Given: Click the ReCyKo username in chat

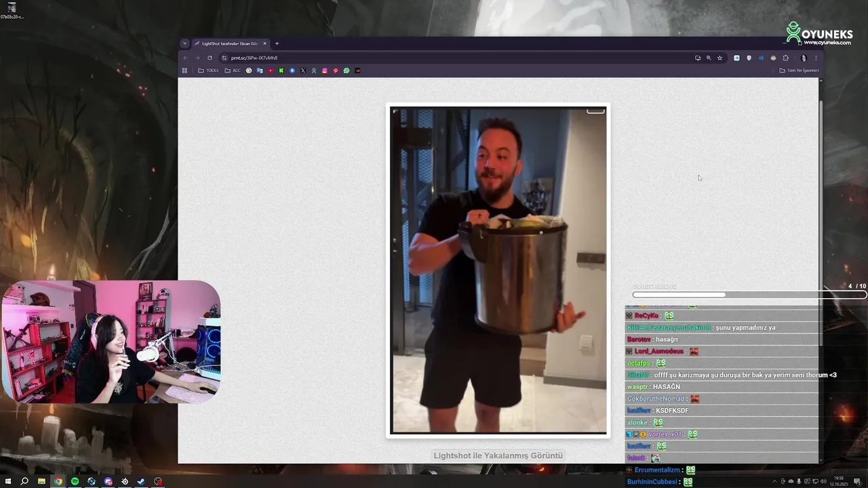Looking at the screenshot, I should (647, 316).
